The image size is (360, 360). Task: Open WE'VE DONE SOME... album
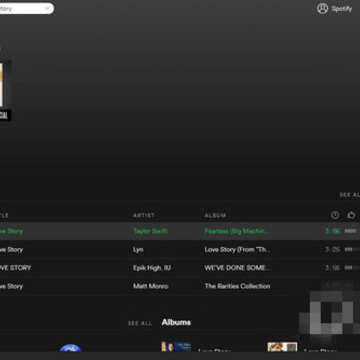coord(237,268)
